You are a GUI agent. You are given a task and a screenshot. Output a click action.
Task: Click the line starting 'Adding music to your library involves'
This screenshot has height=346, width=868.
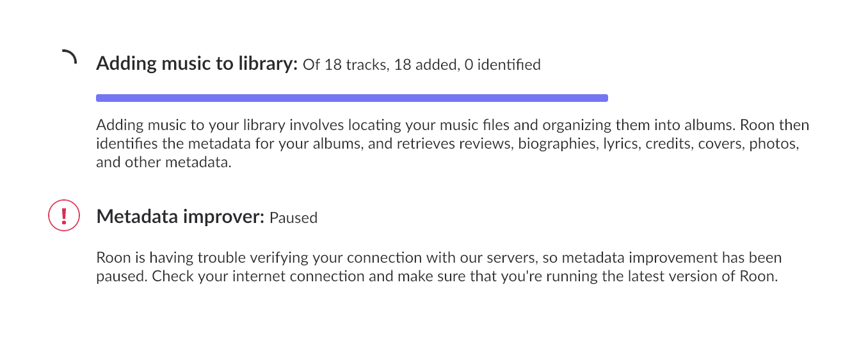pyautogui.click(x=452, y=124)
